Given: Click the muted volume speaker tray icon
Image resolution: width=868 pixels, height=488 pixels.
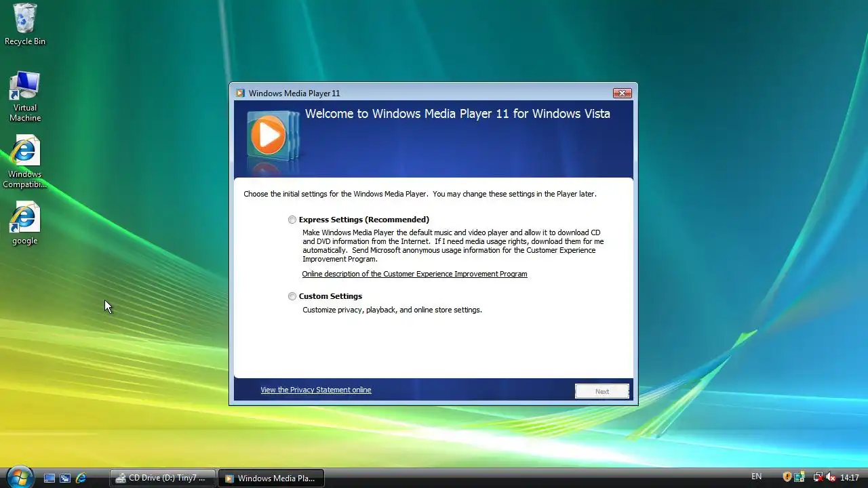Looking at the screenshot, I should (x=831, y=477).
